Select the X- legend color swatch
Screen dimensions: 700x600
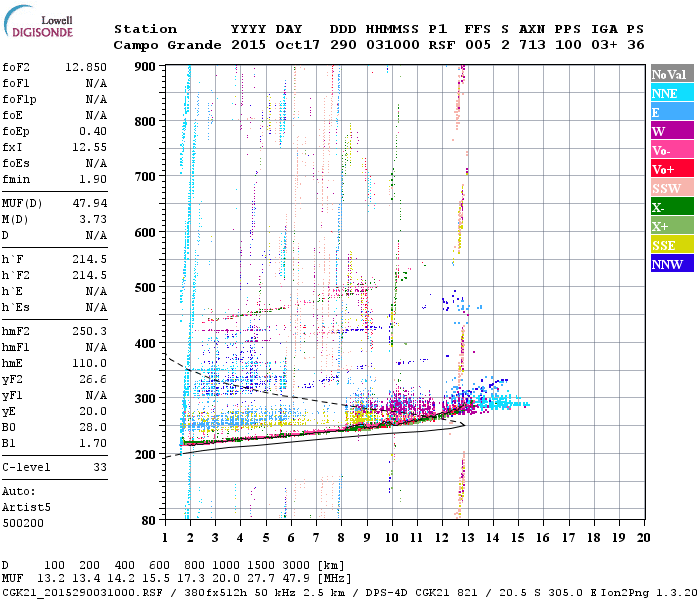click(672, 207)
